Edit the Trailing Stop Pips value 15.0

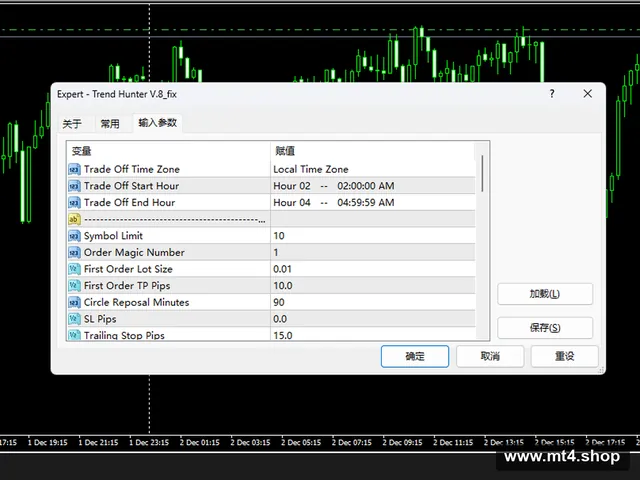[373, 335]
